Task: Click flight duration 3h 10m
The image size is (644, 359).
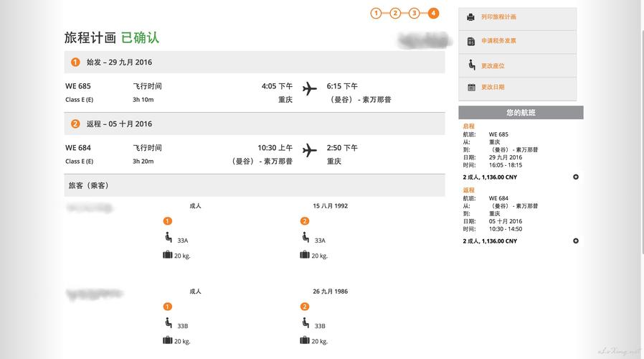Action: tap(143, 100)
